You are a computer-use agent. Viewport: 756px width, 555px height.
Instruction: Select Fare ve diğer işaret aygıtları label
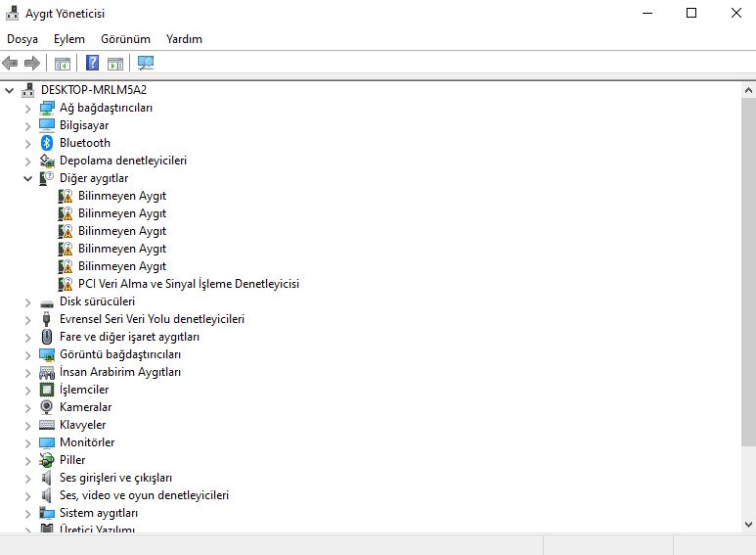point(129,337)
